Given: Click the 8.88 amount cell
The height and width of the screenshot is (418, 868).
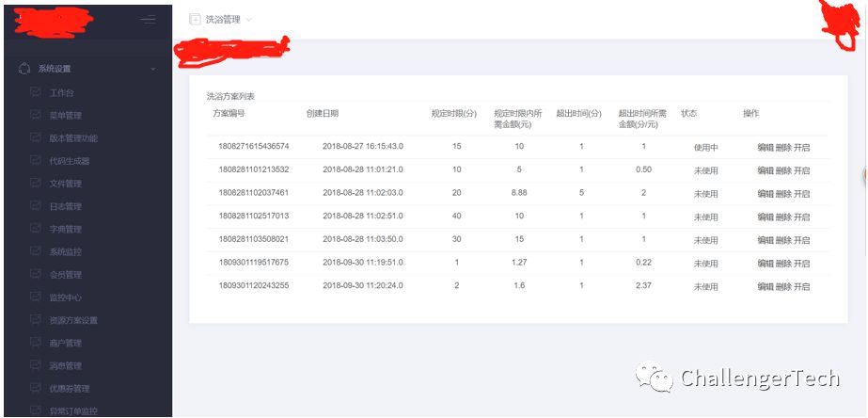Looking at the screenshot, I should (519, 193).
